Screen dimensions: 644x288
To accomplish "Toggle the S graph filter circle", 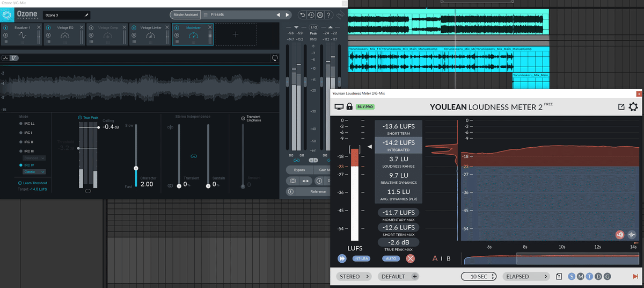I will [x=572, y=276].
